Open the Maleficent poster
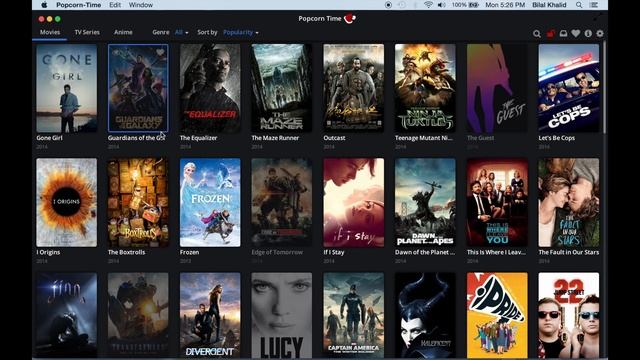The height and width of the screenshot is (360, 640). pos(425,316)
